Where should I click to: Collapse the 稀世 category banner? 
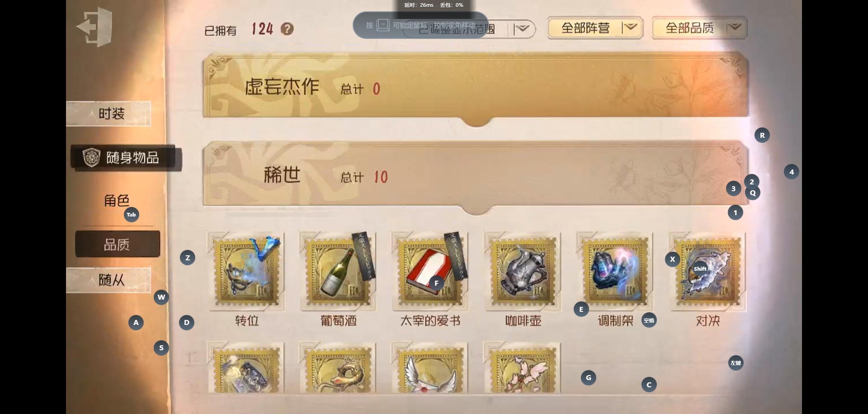(476, 176)
